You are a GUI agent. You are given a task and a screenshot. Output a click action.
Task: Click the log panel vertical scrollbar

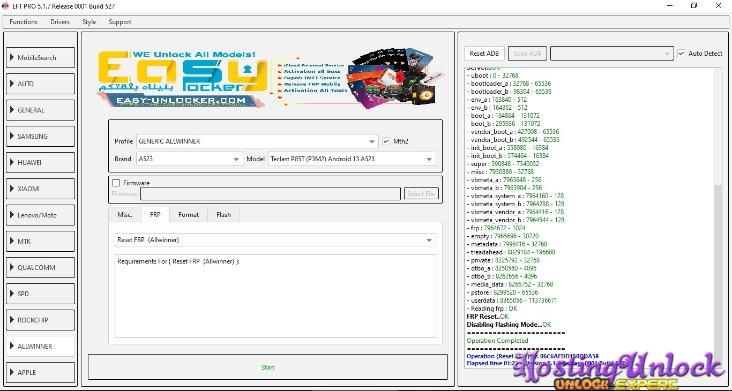click(718, 211)
